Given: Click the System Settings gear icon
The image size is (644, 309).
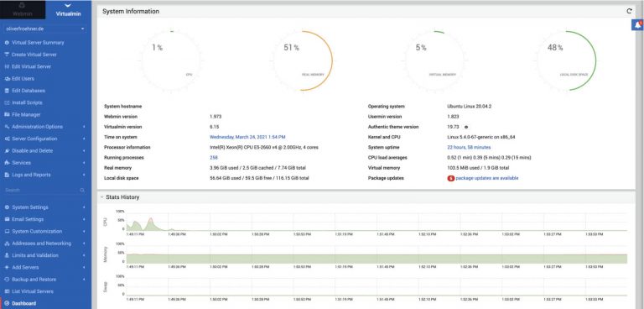Looking at the screenshot, I should pos(7,207).
